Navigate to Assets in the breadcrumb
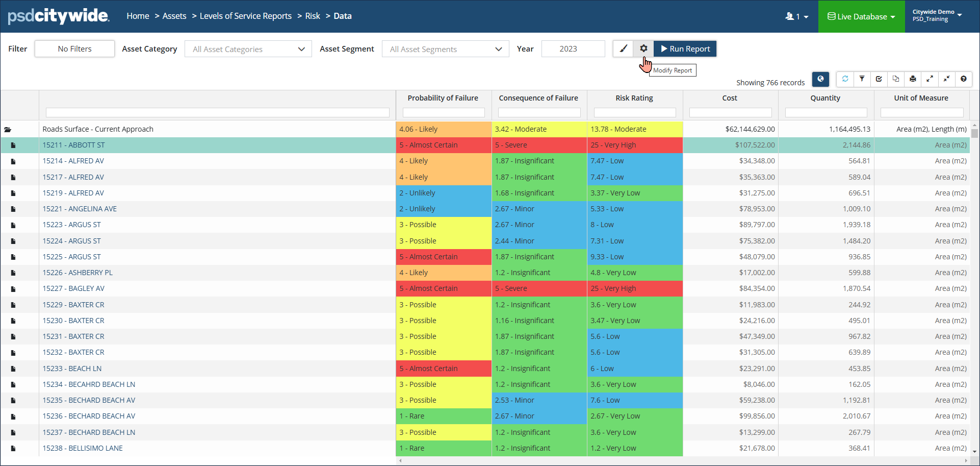This screenshot has height=466, width=980. [174, 16]
